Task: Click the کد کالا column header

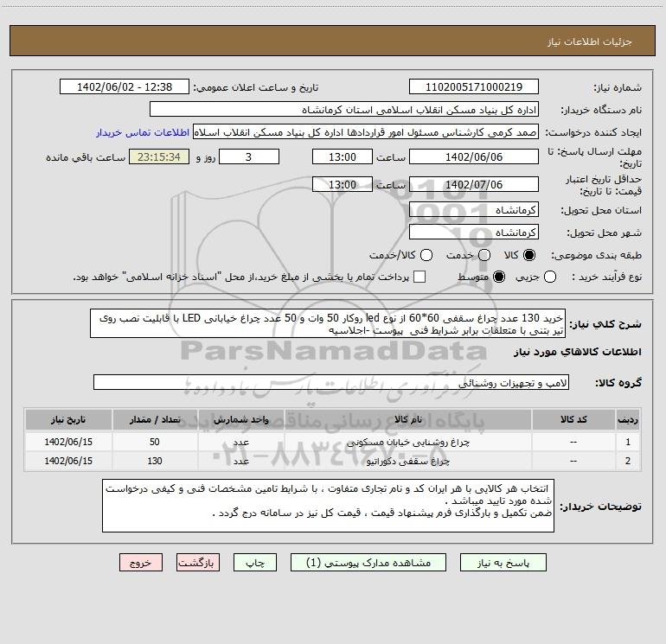Action: [573, 419]
